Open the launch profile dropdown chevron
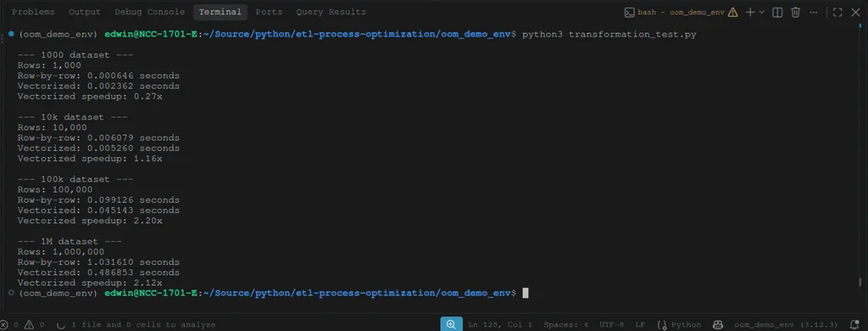This screenshot has height=331, width=868. [762, 12]
